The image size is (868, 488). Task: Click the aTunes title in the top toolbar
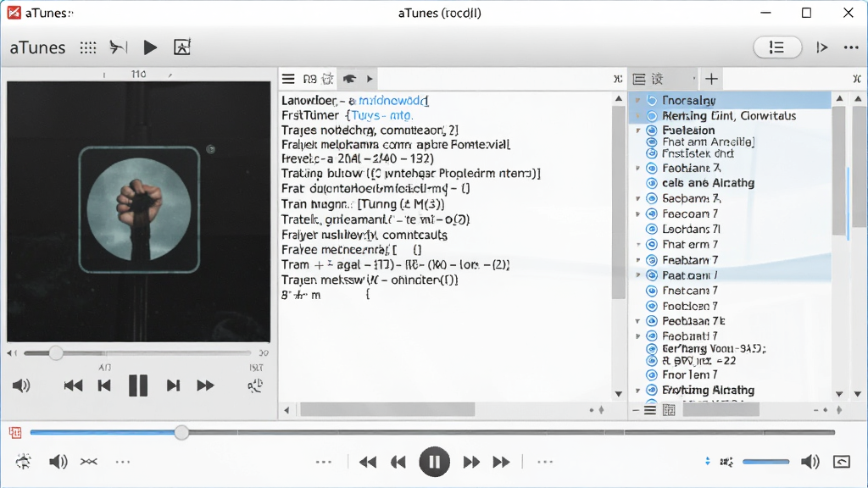point(37,47)
